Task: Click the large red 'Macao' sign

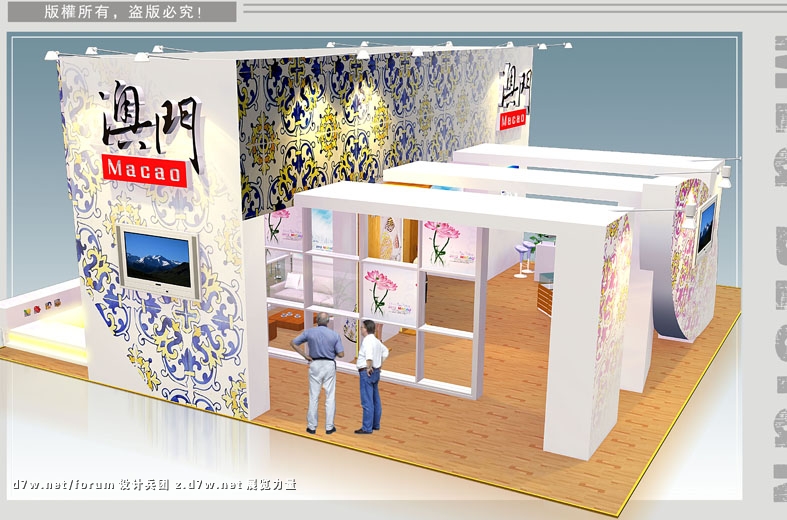Action: 144,171
